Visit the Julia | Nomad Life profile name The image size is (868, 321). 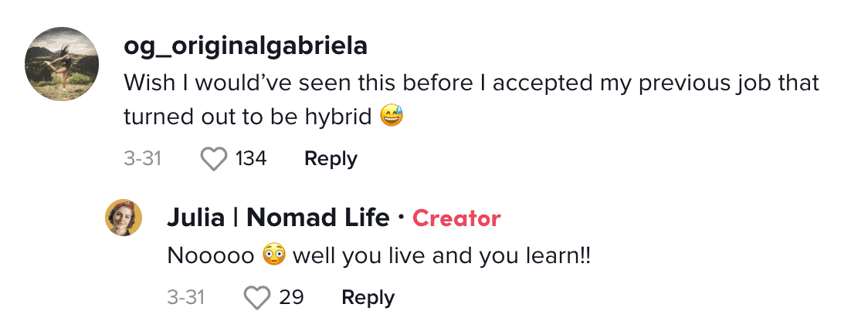279,218
